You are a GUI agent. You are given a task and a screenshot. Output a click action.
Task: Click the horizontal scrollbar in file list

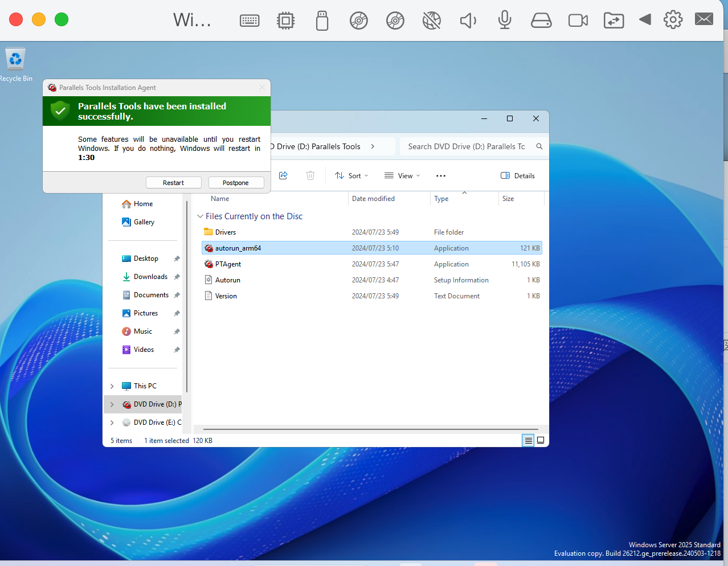coord(370,429)
